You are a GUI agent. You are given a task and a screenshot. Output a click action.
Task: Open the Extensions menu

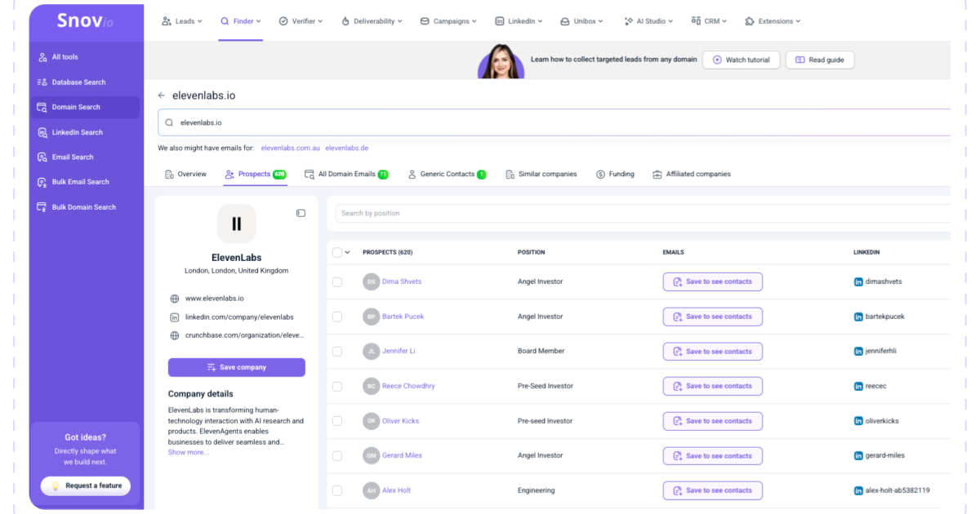[x=773, y=21]
